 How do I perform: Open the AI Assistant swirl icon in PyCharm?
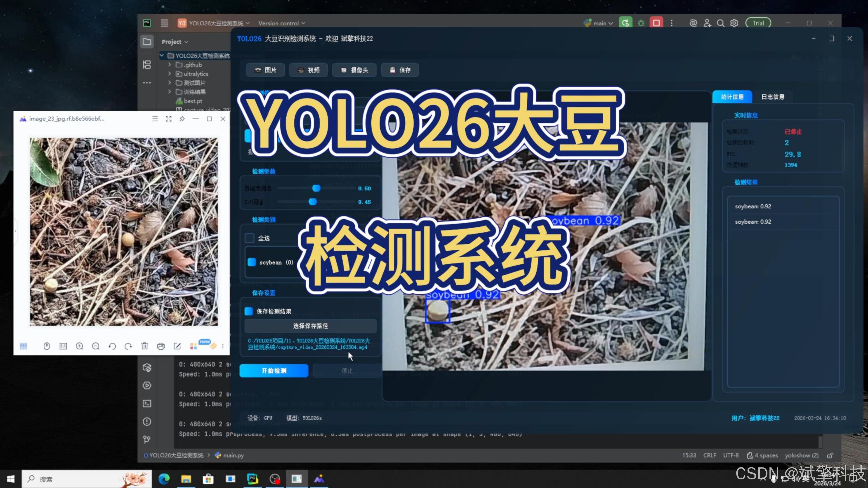click(693, 23)
